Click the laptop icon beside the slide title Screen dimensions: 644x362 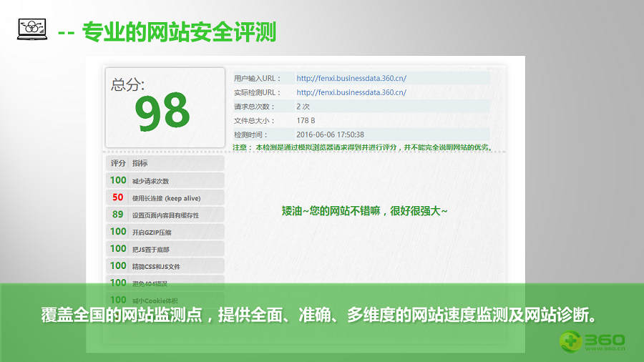tap(32, 29)
